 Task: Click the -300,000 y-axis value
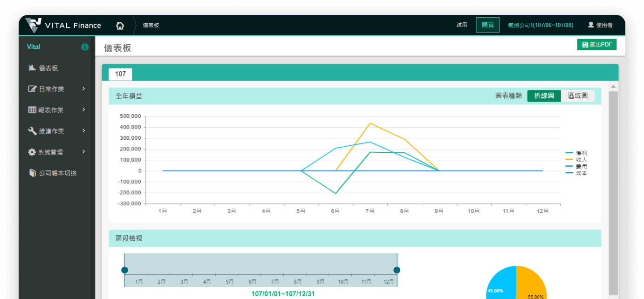(x=130, y=204)
